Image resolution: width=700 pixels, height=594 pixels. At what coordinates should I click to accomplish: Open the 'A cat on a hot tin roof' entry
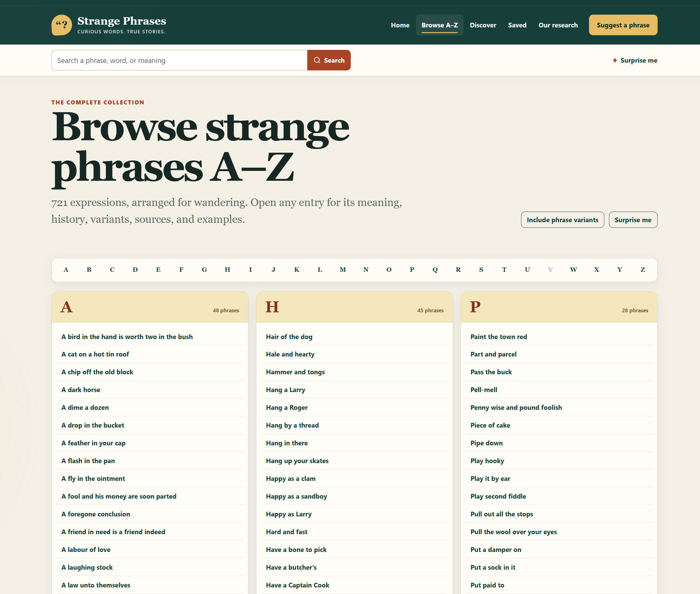[150, 354]
